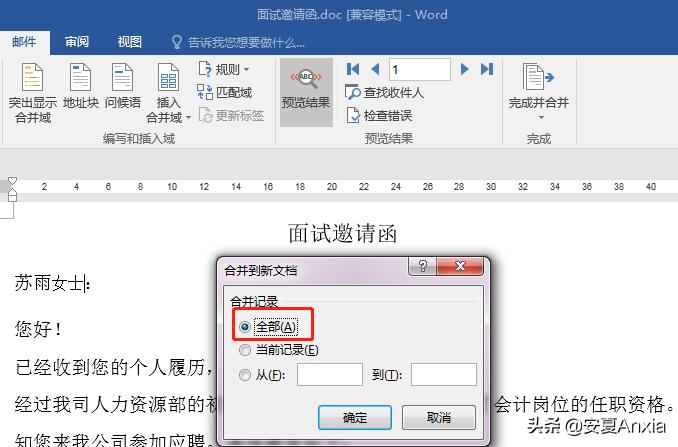The height and width of the screenshot is (447, 678).
Task: Go to previous record arrow
Action: pos(375,69)
